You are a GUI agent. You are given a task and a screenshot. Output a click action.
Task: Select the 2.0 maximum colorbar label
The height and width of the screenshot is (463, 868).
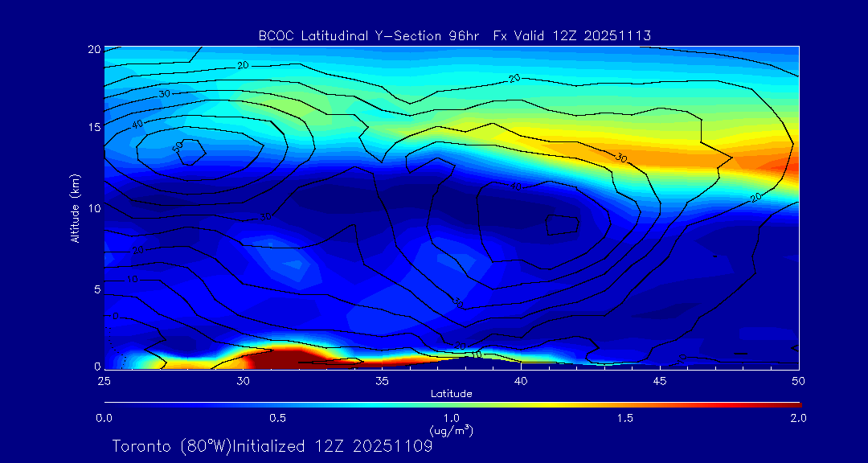797,418
